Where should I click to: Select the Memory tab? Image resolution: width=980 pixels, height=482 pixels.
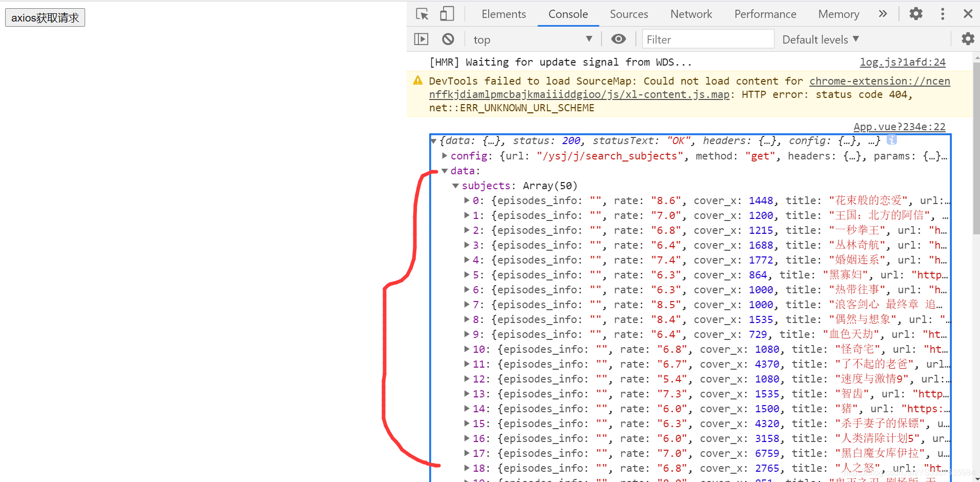pos(838,14)
